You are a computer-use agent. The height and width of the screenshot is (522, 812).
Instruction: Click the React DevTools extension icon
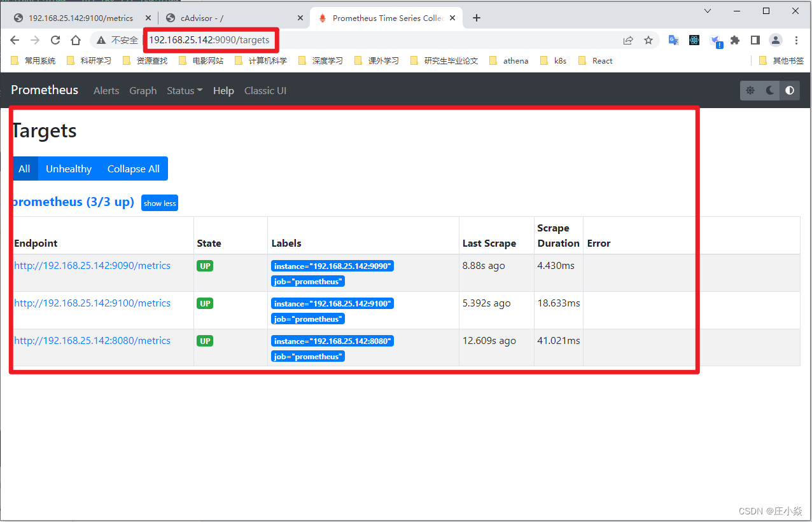[x=694, y=39]
